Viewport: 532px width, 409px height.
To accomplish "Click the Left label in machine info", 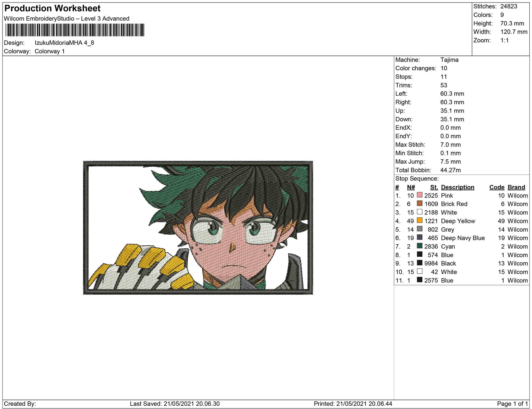I will 401,93.
